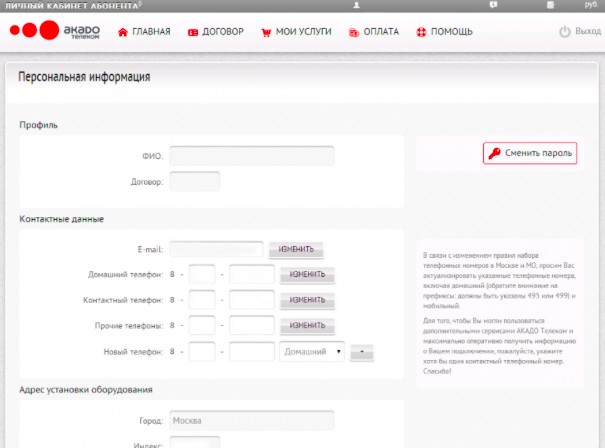Focus the Прочие телефоны area code field

(x=202, y=325)
